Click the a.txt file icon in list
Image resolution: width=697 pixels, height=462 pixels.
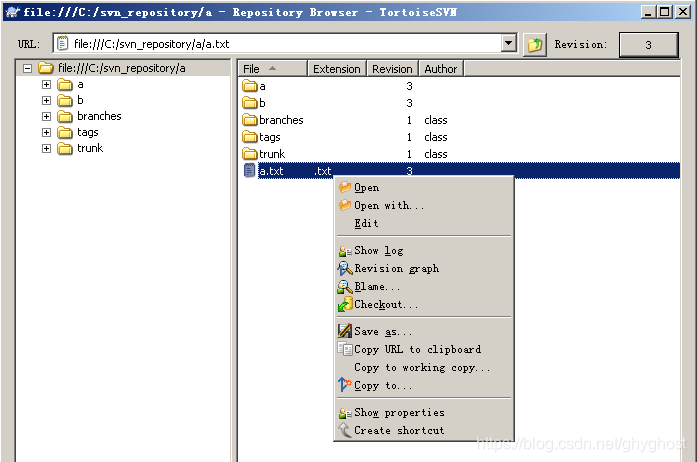(249, 171)
